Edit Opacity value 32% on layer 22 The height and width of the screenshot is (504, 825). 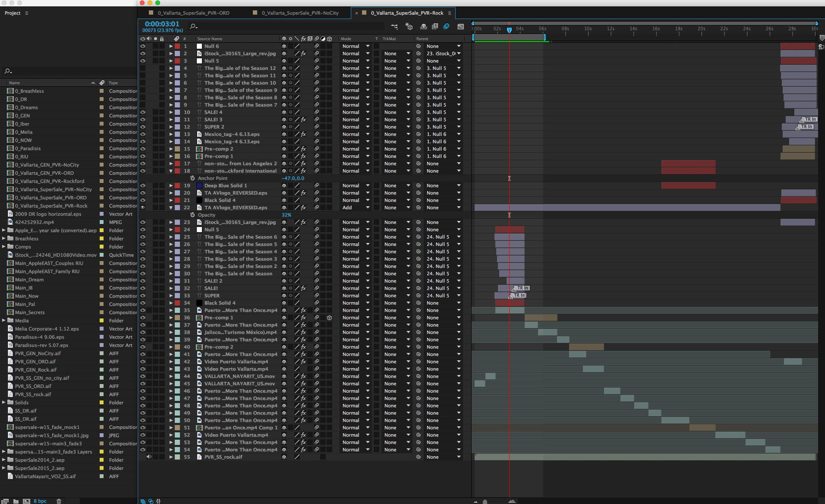coord(287,215)
